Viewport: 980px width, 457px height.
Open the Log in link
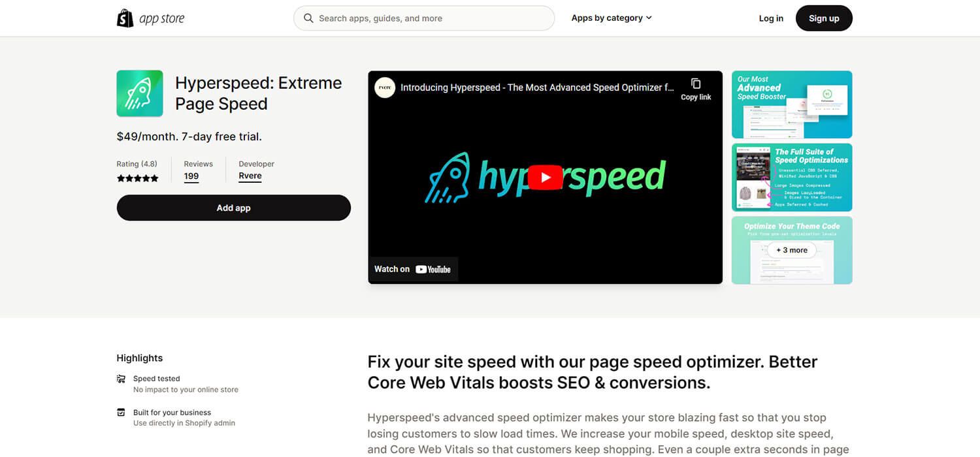(771, 18)
